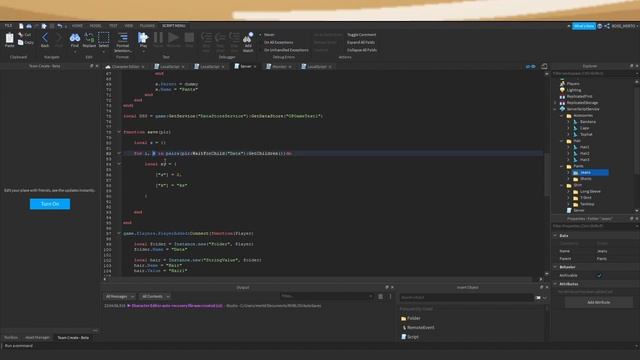Open the Character Editor document tab
This screenshot has width=640, height=360.
tap(125, 67)
